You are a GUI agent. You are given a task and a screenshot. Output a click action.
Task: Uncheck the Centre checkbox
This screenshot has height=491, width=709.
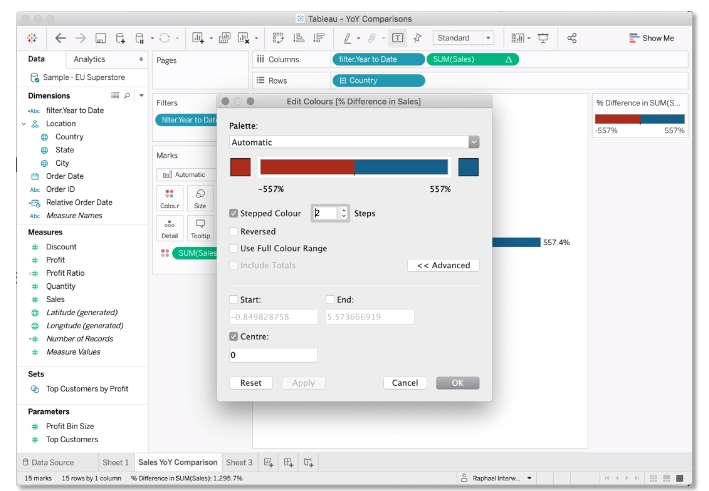click(233, 336)
